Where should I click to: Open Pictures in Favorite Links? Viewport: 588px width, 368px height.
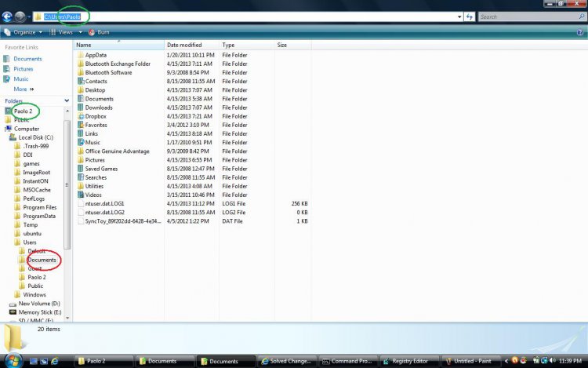[24, 69]
